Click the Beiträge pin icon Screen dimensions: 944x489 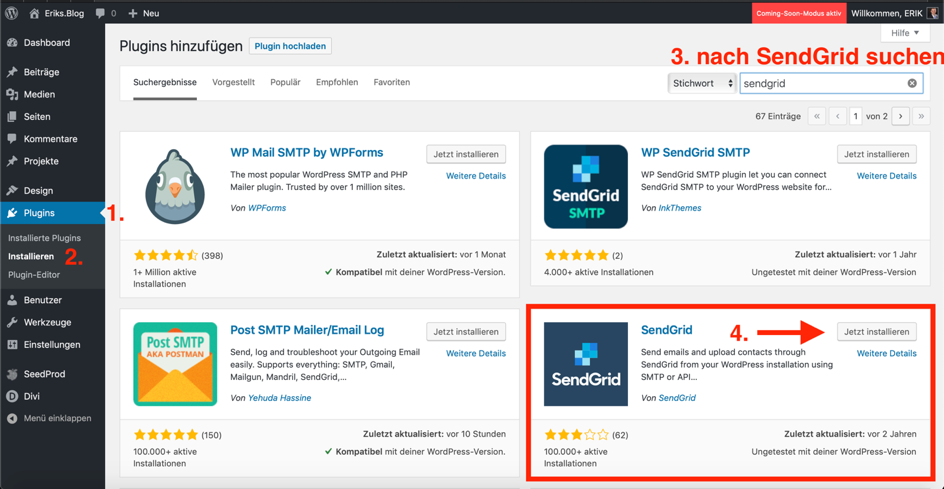[11, 72]
